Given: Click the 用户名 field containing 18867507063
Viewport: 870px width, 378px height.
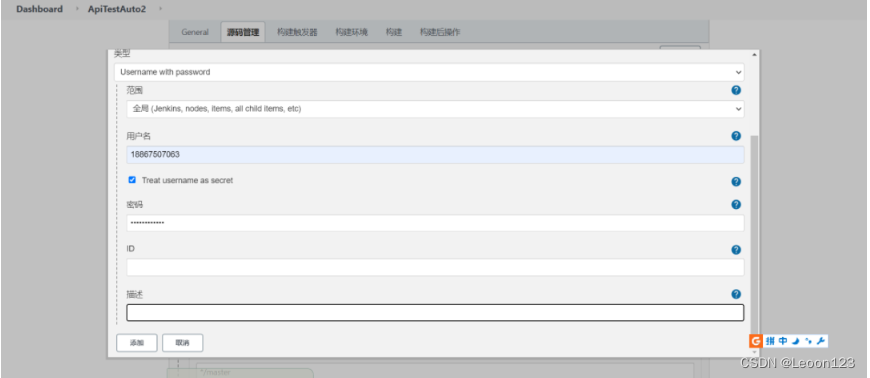Looking at the screenshot, I should 435,155.
